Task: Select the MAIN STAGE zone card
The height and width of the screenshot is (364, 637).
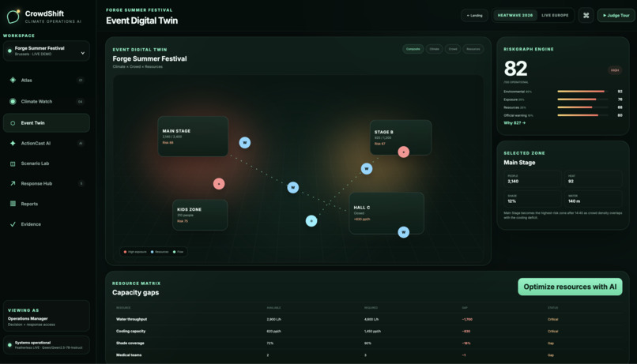Action: (193, 137)
